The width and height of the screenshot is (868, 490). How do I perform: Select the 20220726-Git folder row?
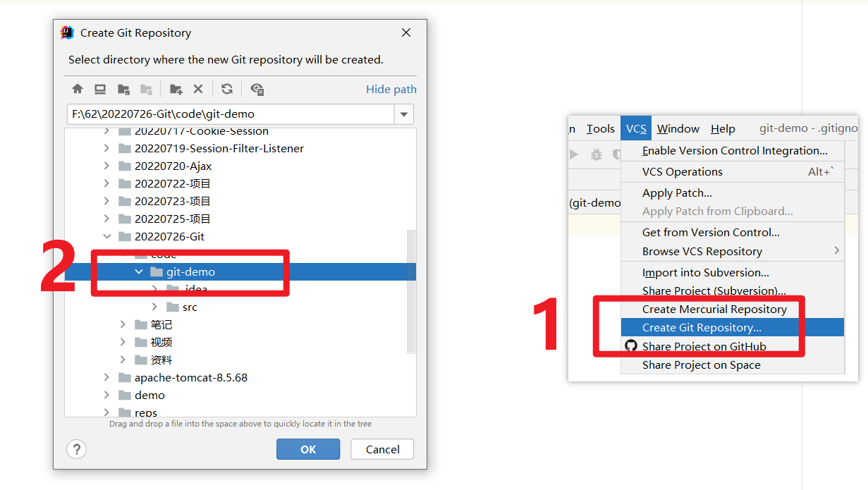click(240, 236)
